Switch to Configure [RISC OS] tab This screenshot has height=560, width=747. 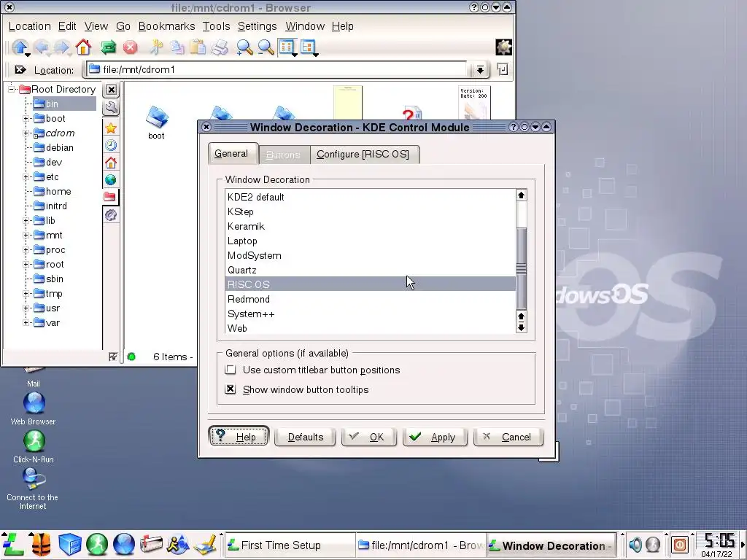click(x=363, y=155)
